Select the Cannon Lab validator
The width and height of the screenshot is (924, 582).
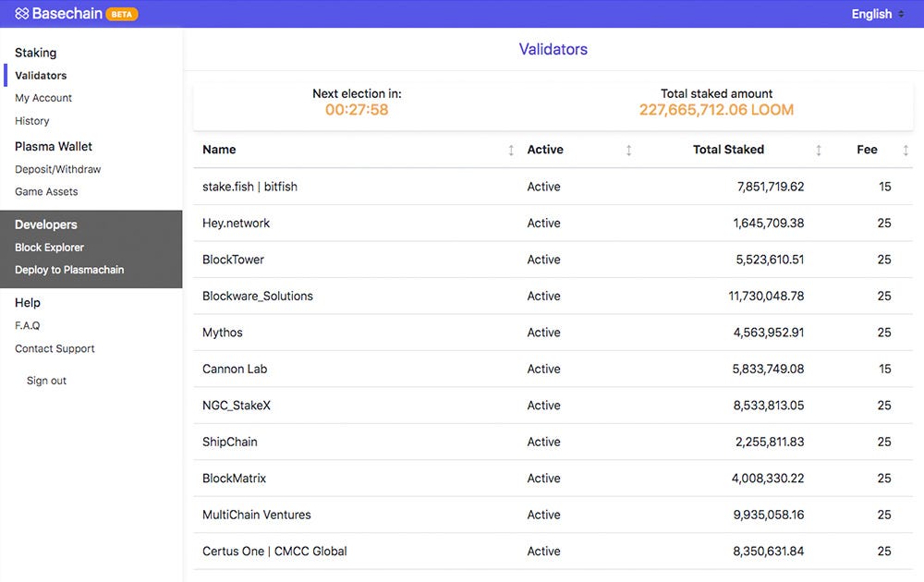(235, 370)
